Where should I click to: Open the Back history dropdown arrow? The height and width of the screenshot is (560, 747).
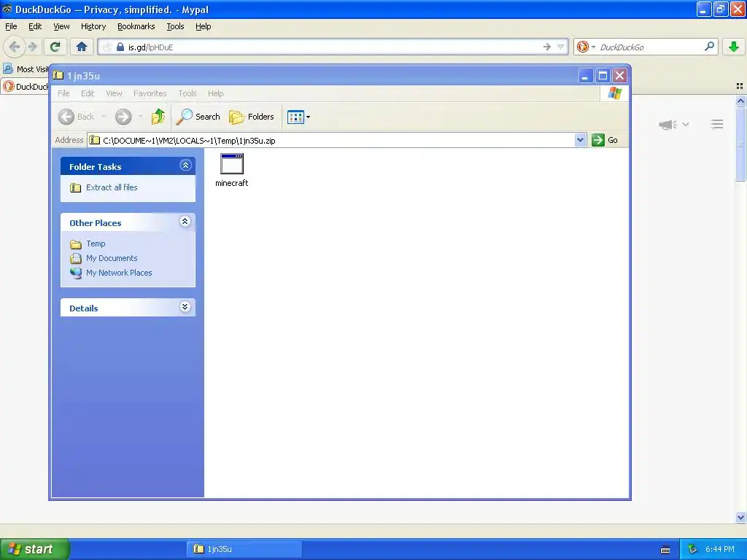[104, 117]
